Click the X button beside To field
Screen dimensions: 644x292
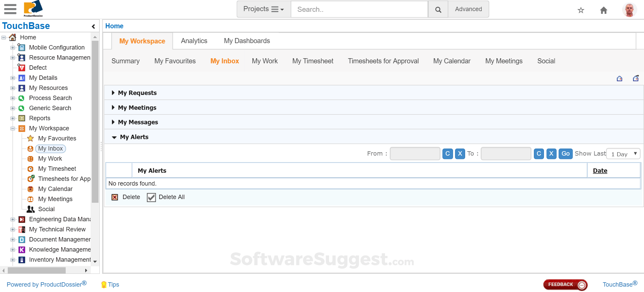point(551,154)
